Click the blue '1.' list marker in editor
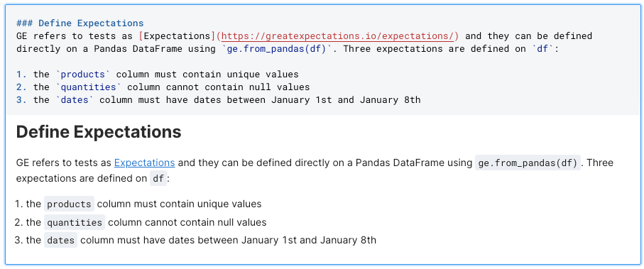 [22, 75]
